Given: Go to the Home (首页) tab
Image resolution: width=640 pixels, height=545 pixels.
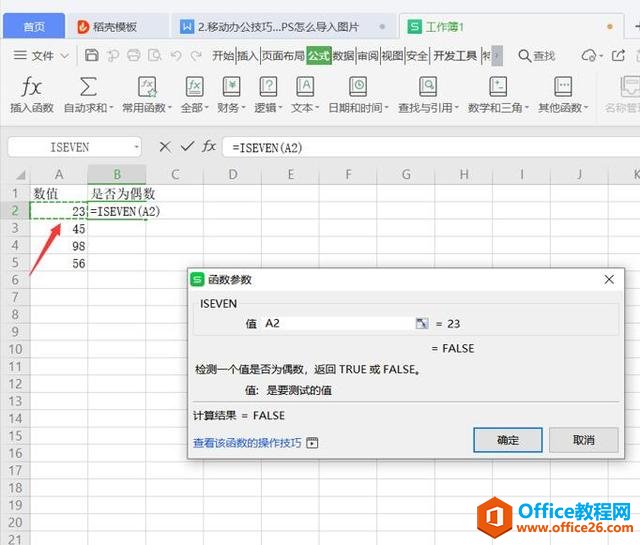Looking at the screenshot, I should 34,27.
